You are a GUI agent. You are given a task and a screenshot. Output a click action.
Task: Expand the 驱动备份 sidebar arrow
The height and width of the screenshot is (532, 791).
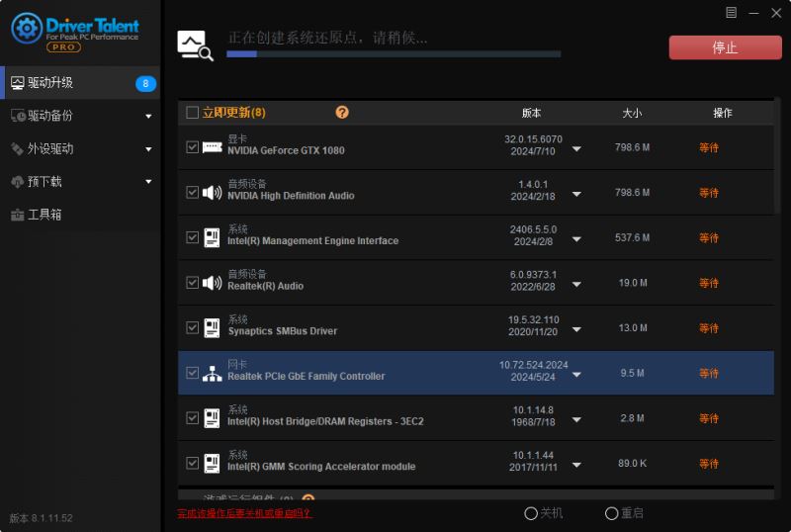[148, 117]
